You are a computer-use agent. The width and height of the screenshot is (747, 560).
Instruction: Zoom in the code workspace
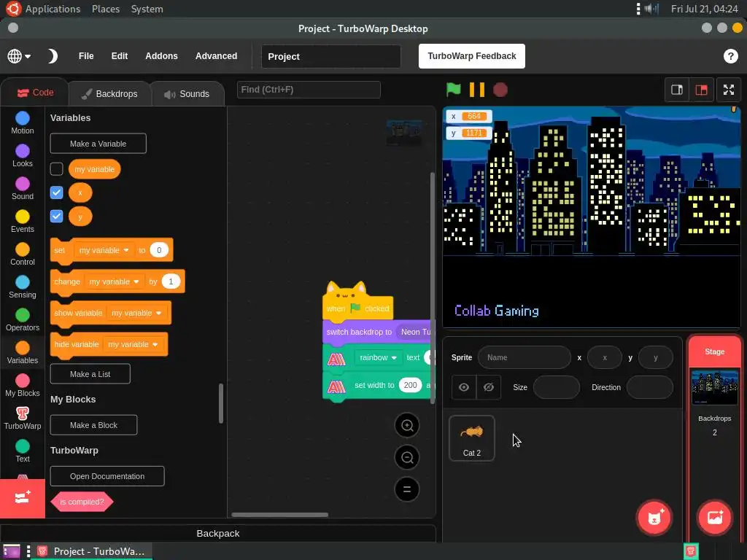tap(407, 425)
